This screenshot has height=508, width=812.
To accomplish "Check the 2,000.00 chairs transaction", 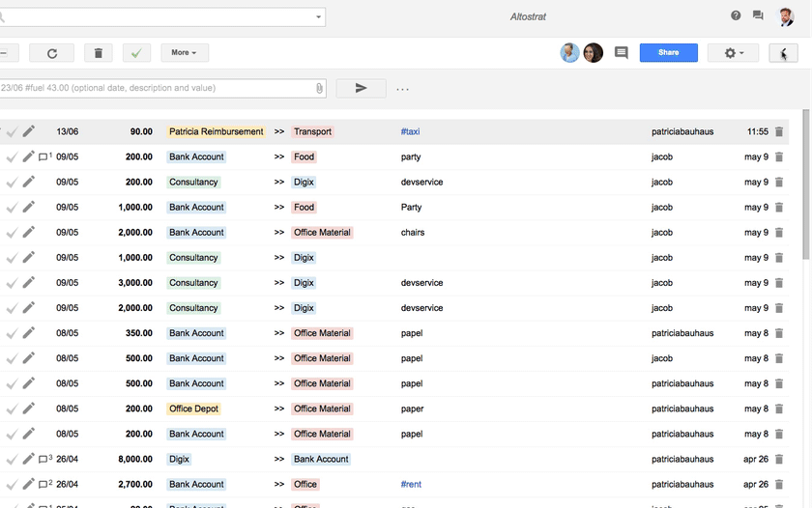I will [12, 233].
